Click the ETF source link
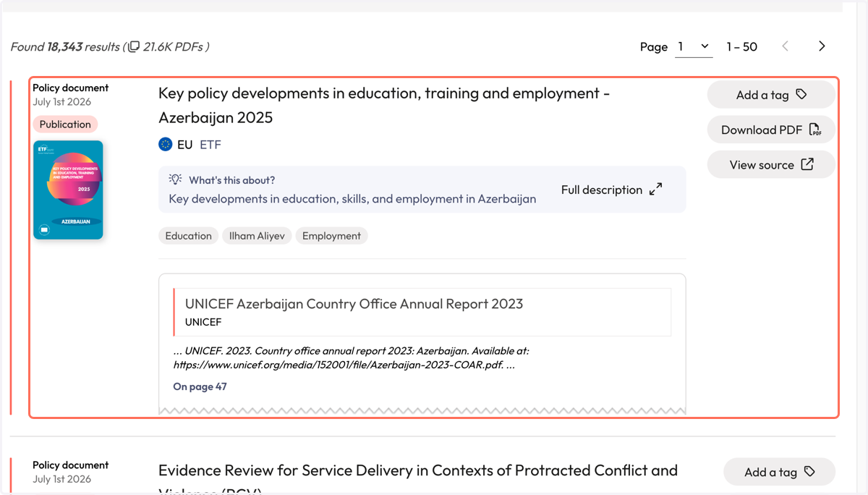Image resolution: width=868 pixels, height=495 pixels. pos(210,145)
